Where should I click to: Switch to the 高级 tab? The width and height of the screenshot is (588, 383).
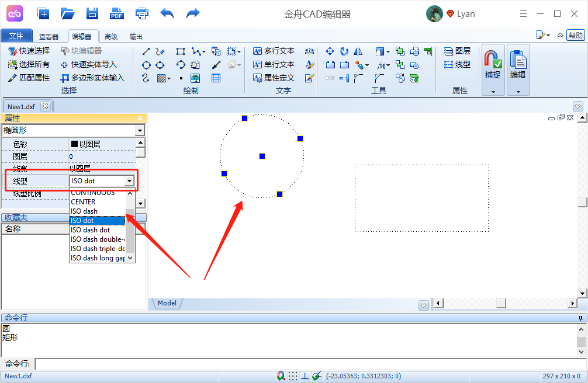coord(110,36)
